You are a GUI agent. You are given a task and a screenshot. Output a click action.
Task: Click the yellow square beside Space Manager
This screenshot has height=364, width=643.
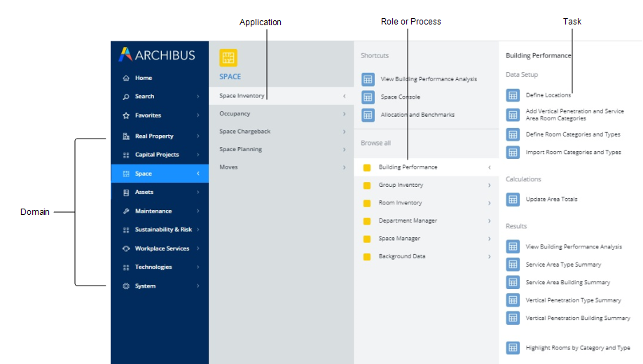coord(367,239)
